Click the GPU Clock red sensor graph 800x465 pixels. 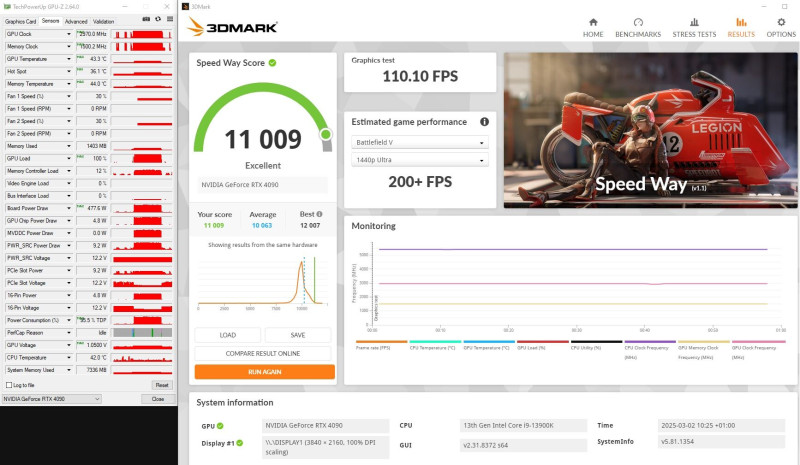(x=142, y=34)
